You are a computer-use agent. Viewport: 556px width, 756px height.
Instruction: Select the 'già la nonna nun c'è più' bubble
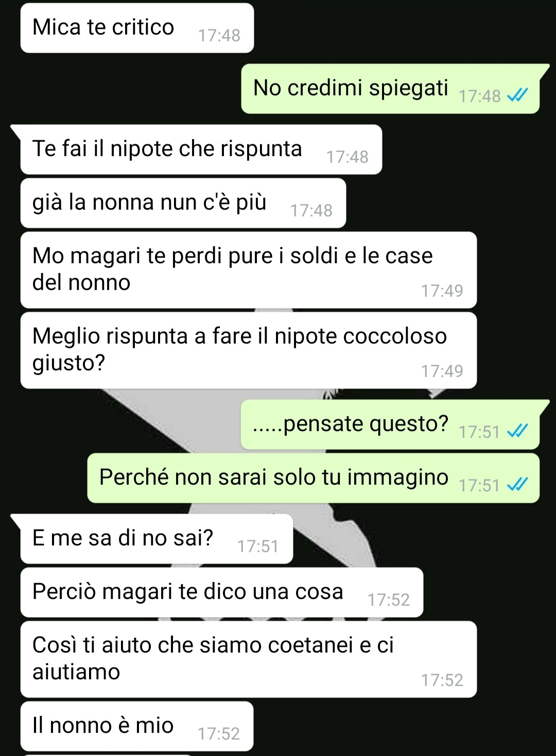tap(183, 203)
